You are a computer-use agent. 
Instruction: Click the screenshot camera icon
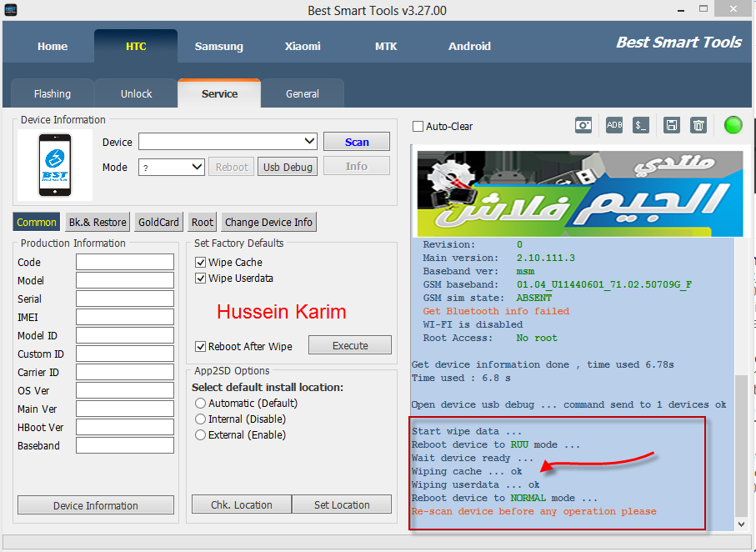click(583, 125)
